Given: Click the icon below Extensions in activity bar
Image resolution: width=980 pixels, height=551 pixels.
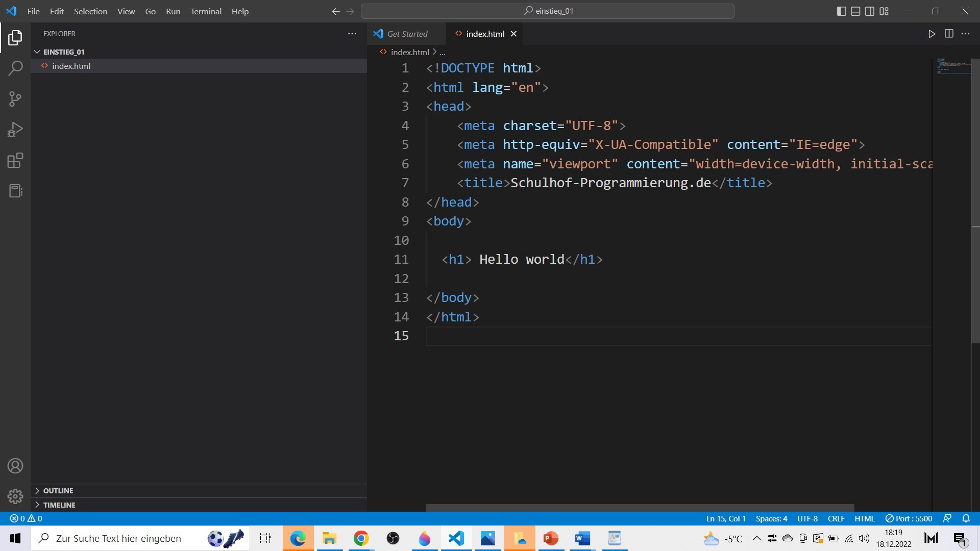Looking at the screenshot, I should [x=15, y=191].
